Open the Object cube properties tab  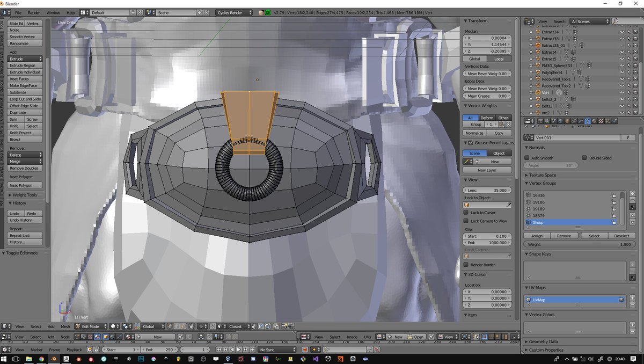click(567, 121)
